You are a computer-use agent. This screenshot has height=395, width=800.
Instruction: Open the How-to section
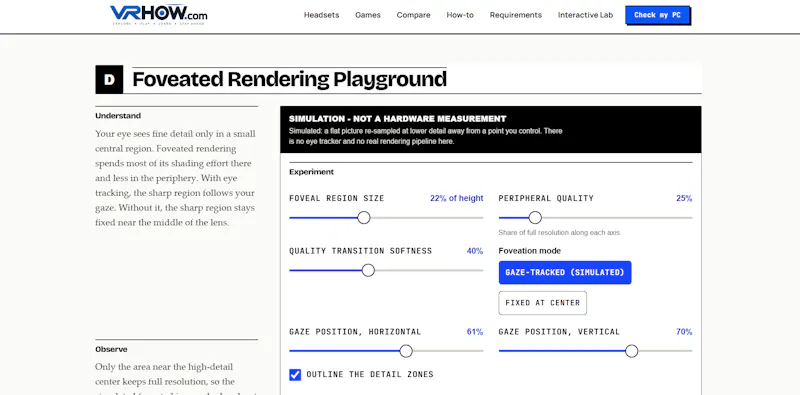(x=460, y=15)
